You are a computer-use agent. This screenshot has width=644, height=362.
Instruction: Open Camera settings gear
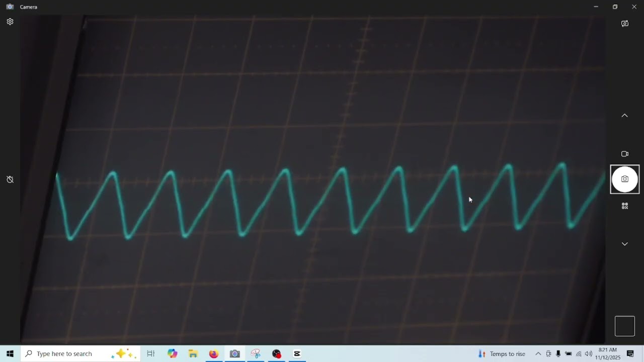[10, 22]
